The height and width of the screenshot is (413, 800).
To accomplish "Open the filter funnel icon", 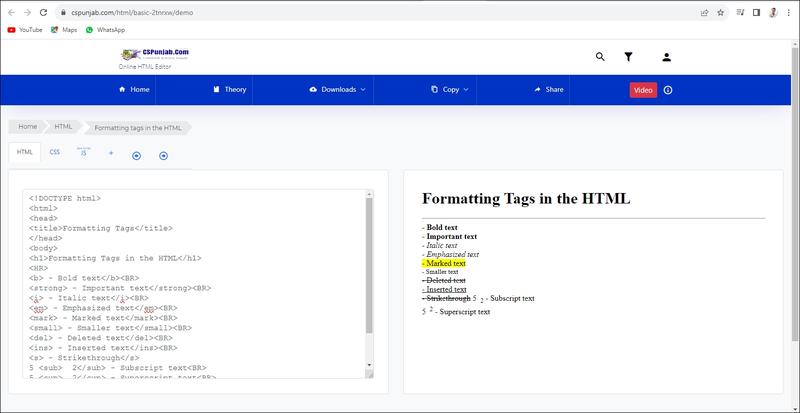I will [628, 57].
